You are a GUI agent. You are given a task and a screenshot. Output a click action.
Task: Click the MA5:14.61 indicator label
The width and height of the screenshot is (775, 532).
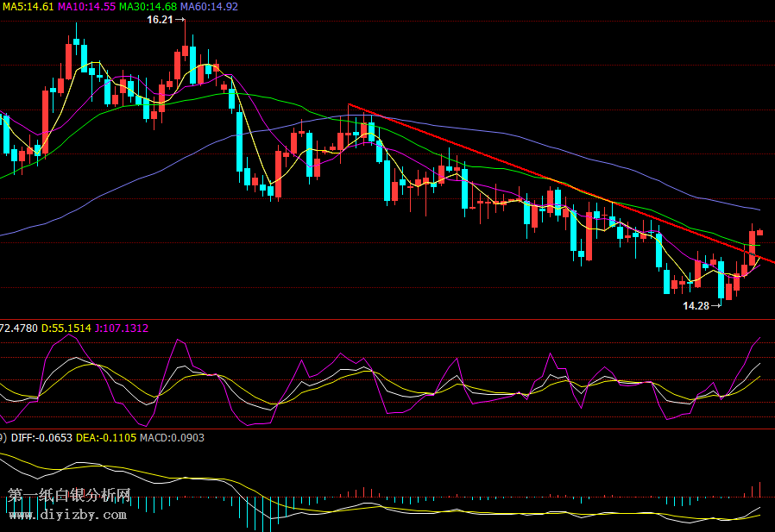[x=28, y=6]
